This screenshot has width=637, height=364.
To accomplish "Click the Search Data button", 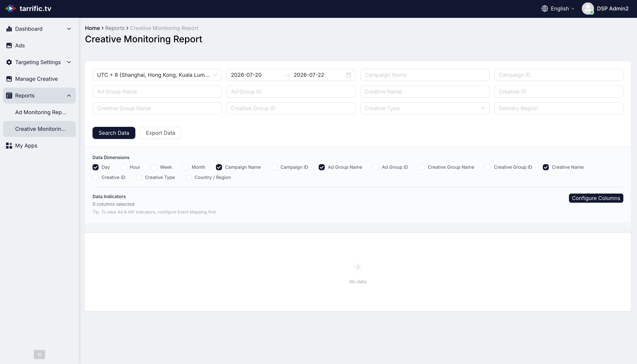I will [x=114, y=133].
